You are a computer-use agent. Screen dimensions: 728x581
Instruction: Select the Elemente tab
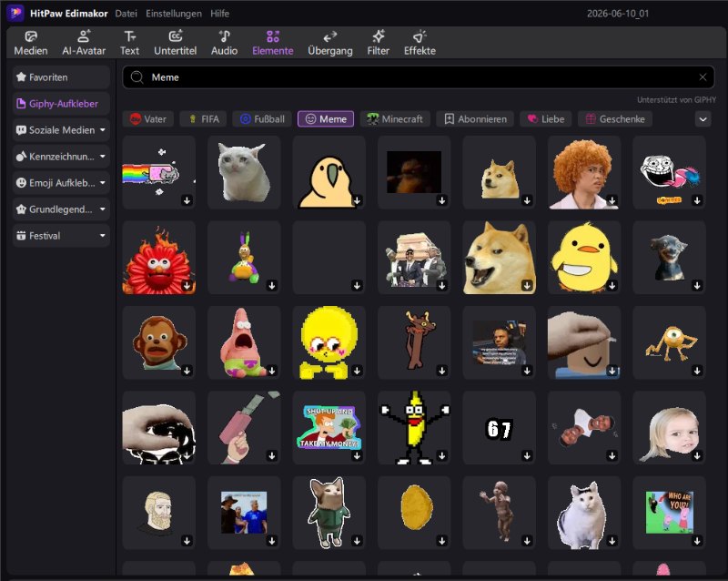(x=272, y=43)
